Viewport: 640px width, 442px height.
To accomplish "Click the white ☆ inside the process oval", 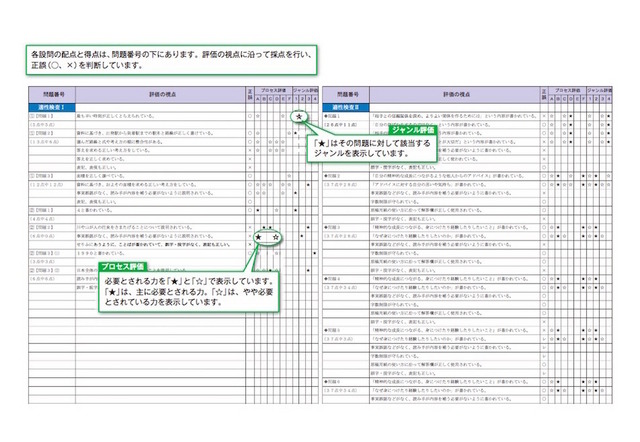I will coord(276,237).
